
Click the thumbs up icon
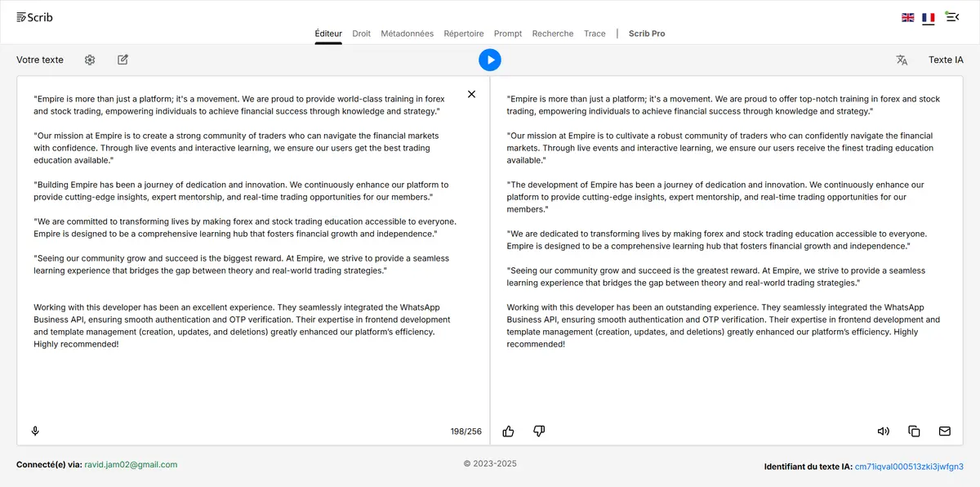[508, 431]
